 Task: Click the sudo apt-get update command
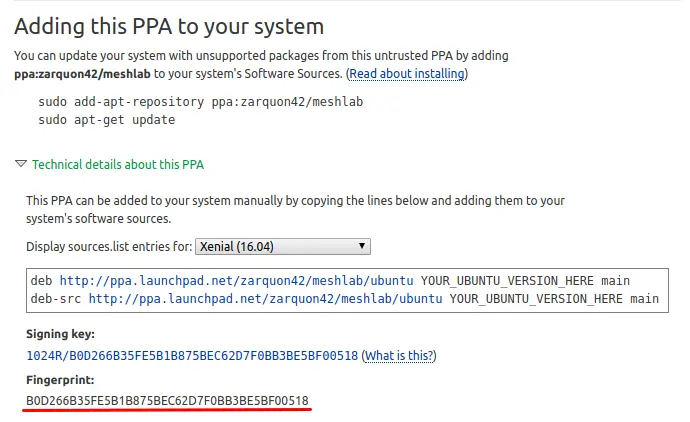click(x=107, y=120)
